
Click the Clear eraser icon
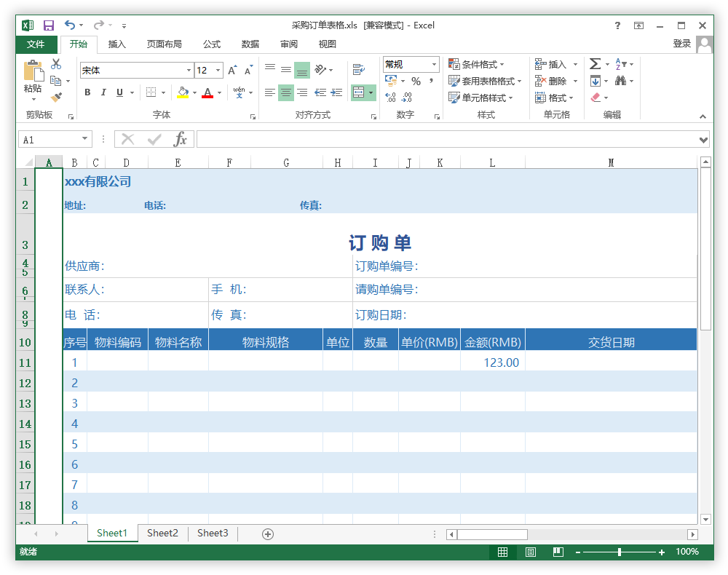pyautogui.click(x=596, y=98)
